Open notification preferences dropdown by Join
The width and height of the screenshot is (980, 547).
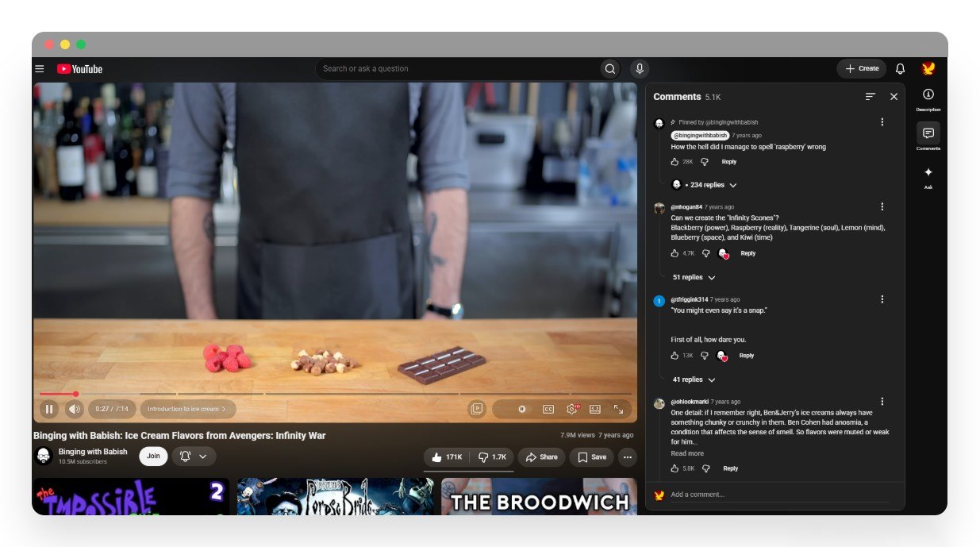(x=194, y=456)
